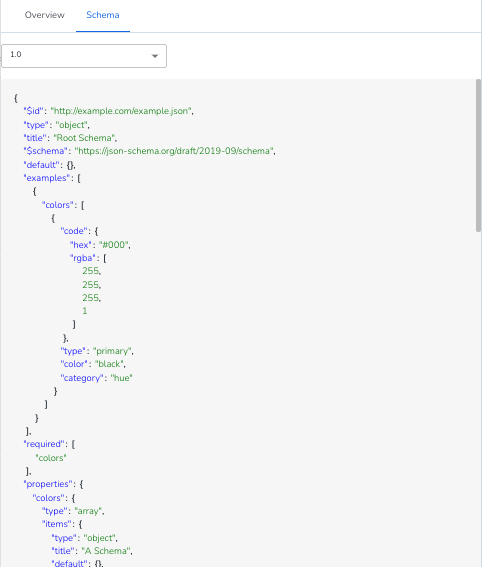This screenshot has height=567, width=482.
Task: Click the schema panel vertical scrollbar
Action: (478, 155)
